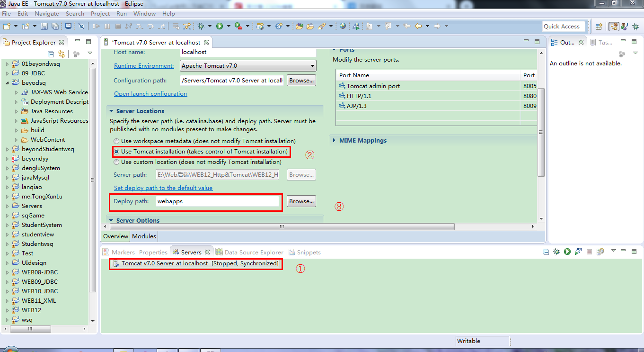Image resolution: width=644 pixels, height=352 pixels.
Task: Switch to the Debug perspective bug icon
Action: pos(635,27)
